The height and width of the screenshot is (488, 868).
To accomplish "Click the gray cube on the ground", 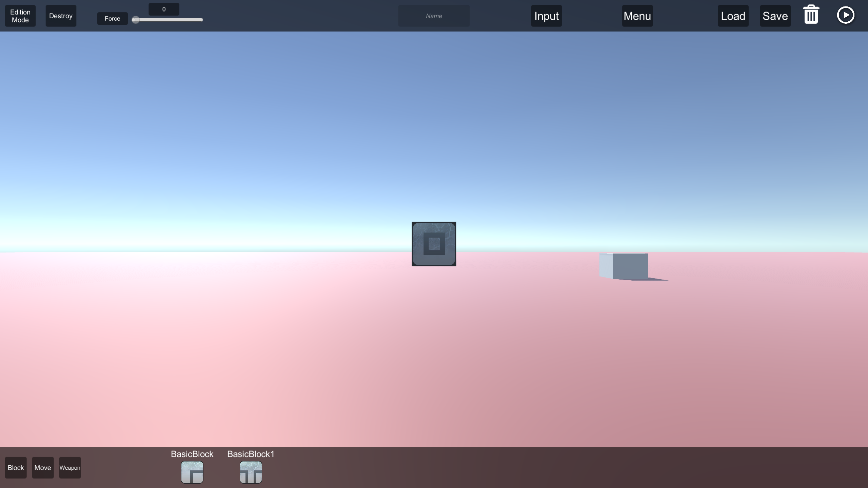I will tap(627, 266).
